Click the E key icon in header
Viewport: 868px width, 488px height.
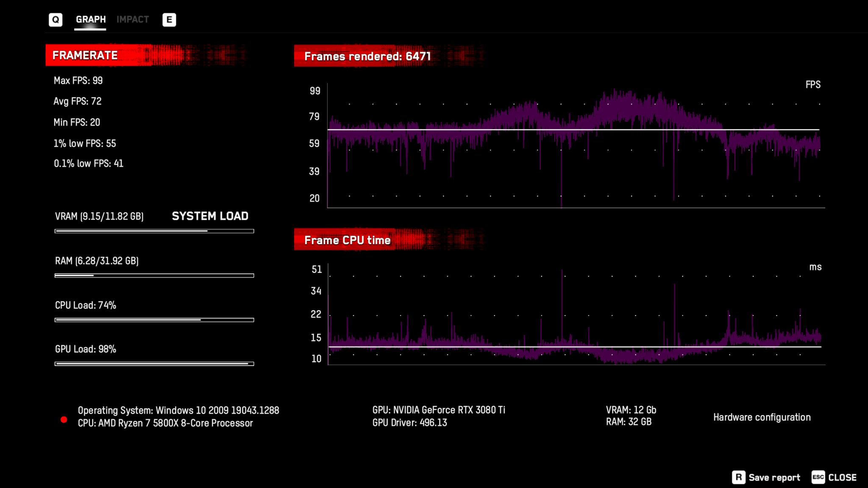pos(170,20)
